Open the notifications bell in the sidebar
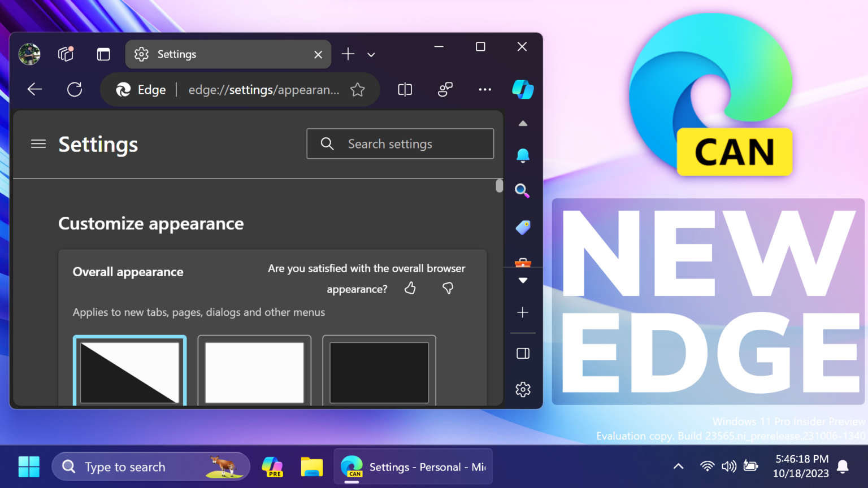Image resolution: width=868 pixels, height=488 pixels. (x=523, y=155)
